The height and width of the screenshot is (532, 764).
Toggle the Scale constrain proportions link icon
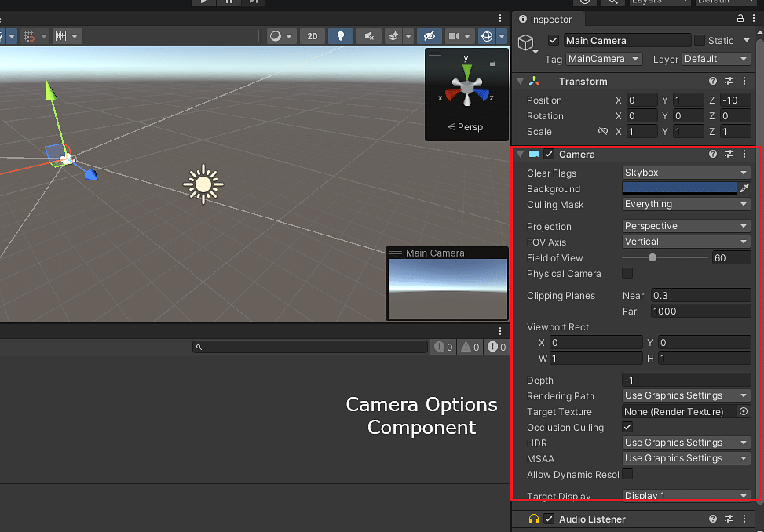pyautogui.click(x=603, y=131)
